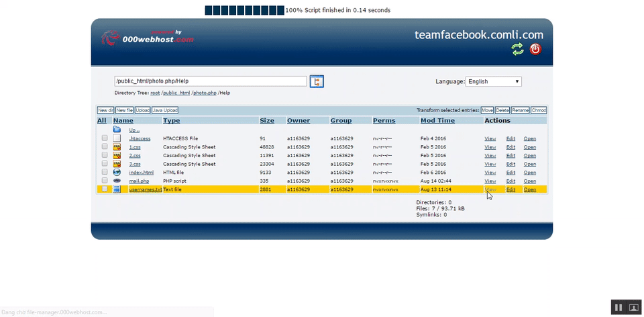
Task: Sort the list by Type column
Action: 171,120
